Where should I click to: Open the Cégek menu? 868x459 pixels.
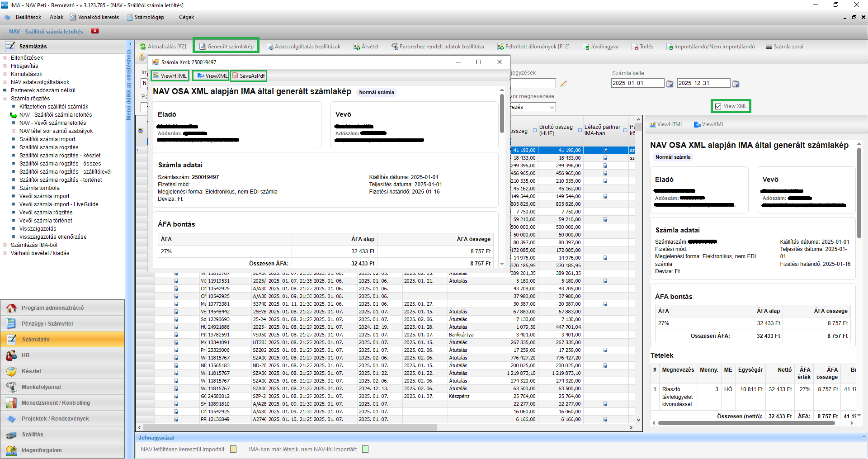186,17
